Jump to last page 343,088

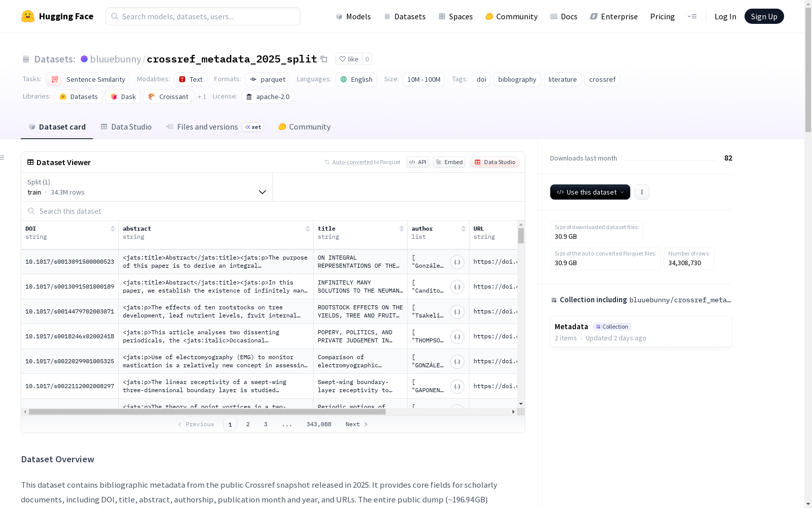[x=319, y=424]
